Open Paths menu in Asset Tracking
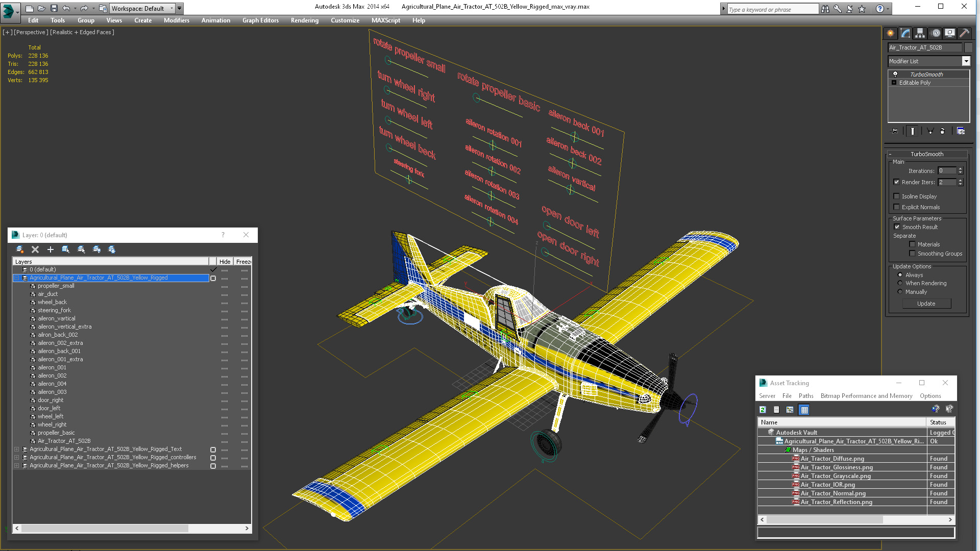Image resolution: width=980 pixels, height=551 pixels. 806,396
